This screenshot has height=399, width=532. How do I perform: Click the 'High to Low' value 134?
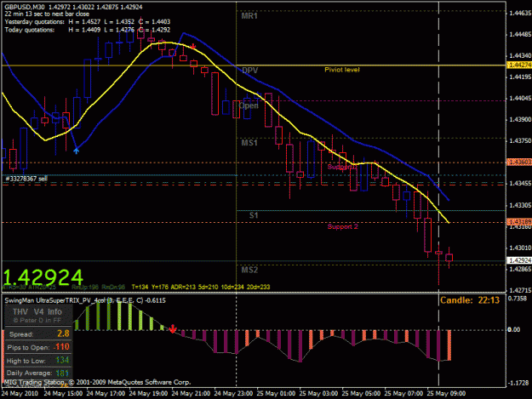point(62,360)
